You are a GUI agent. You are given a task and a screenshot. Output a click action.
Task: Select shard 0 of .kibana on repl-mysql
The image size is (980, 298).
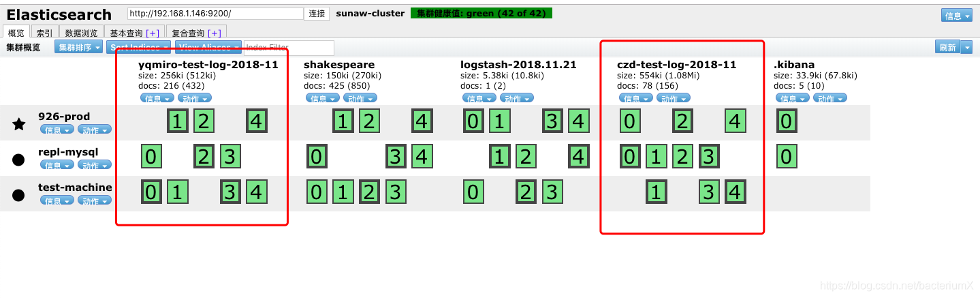(786, 158)
